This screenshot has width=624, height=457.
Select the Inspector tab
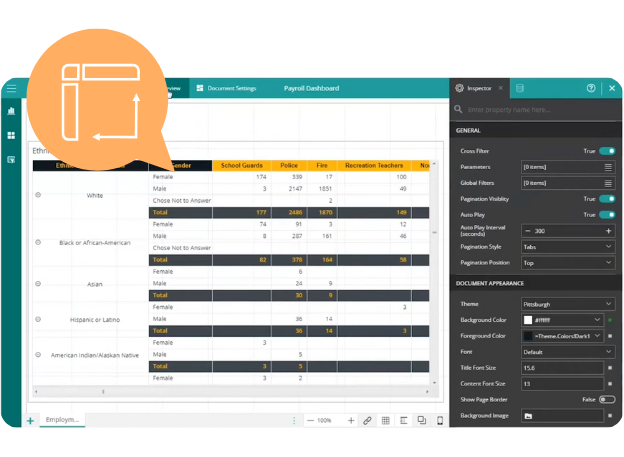click(479, 88)
